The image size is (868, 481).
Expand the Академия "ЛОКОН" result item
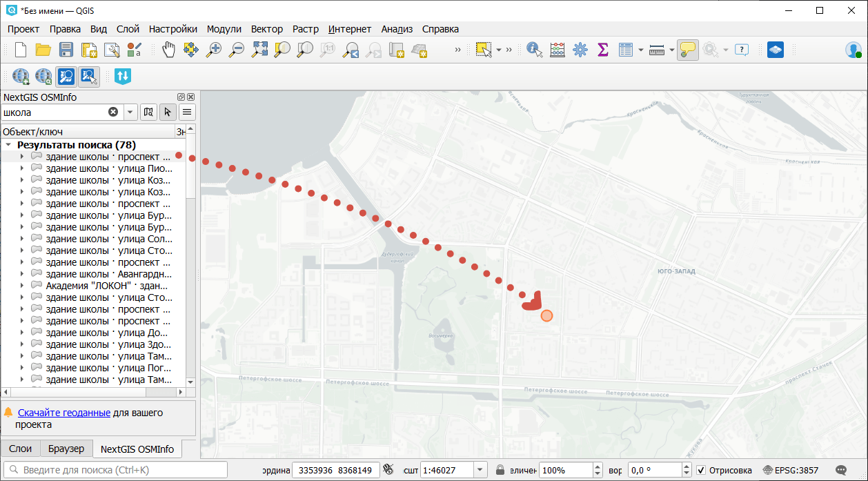(x=22, y=286)
